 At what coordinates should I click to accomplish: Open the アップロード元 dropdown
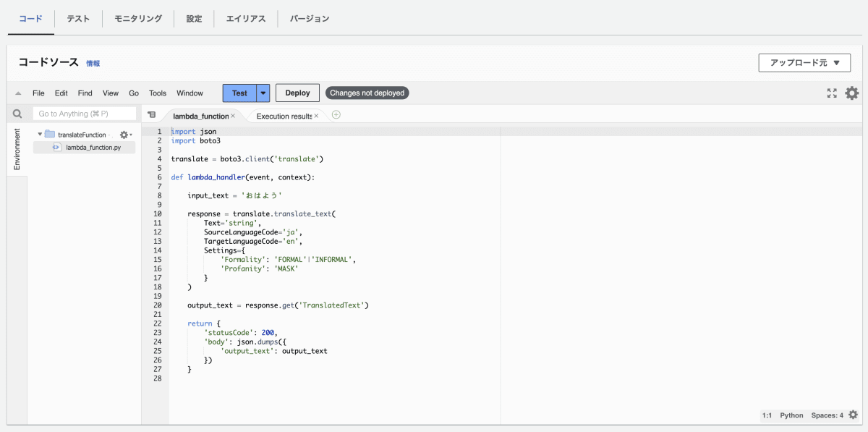(804, 63)
